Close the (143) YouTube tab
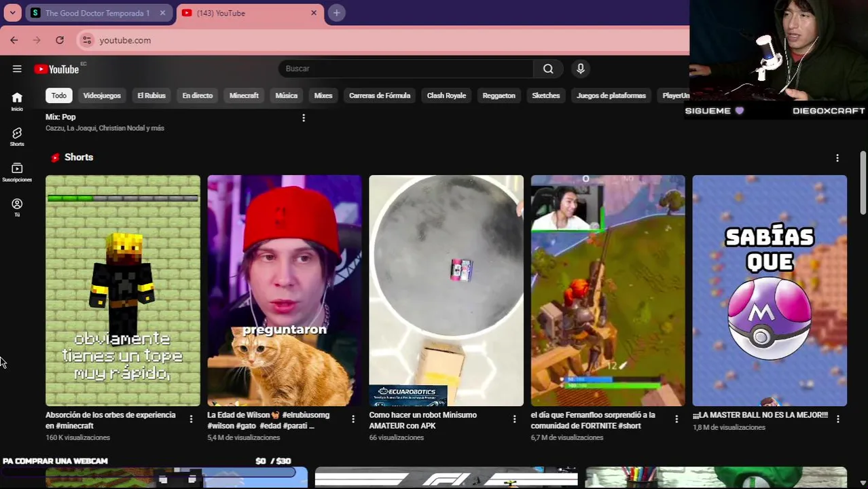The image size is (868, 489). [314, 13]
